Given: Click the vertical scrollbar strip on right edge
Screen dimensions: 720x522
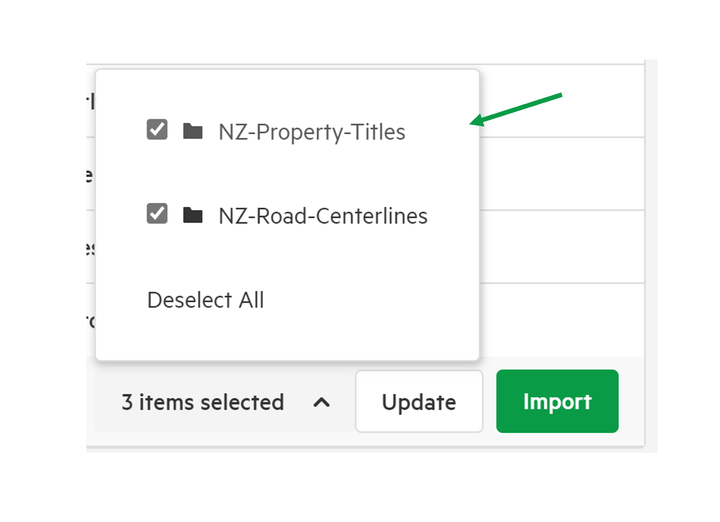Looking at the screenshot, I should [651, 255].
